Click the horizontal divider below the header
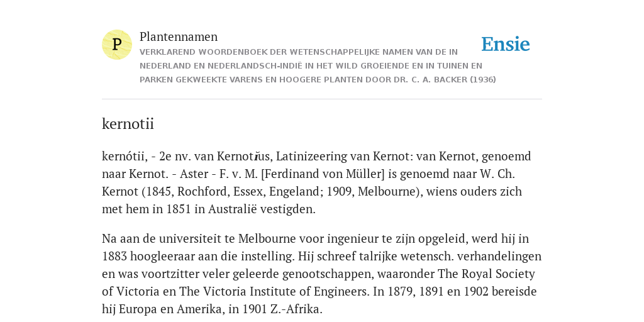644x322 pixels. 322,99
